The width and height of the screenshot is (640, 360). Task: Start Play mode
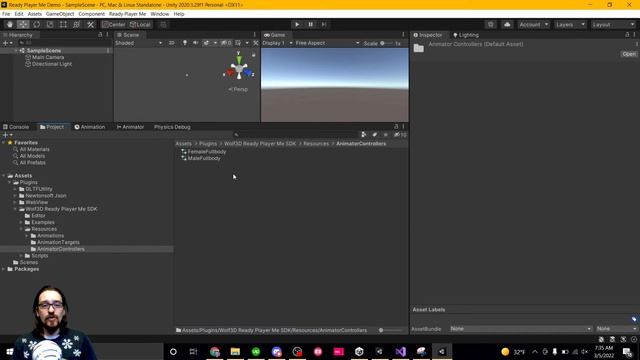pyautogui.click(x=297, y=24)
